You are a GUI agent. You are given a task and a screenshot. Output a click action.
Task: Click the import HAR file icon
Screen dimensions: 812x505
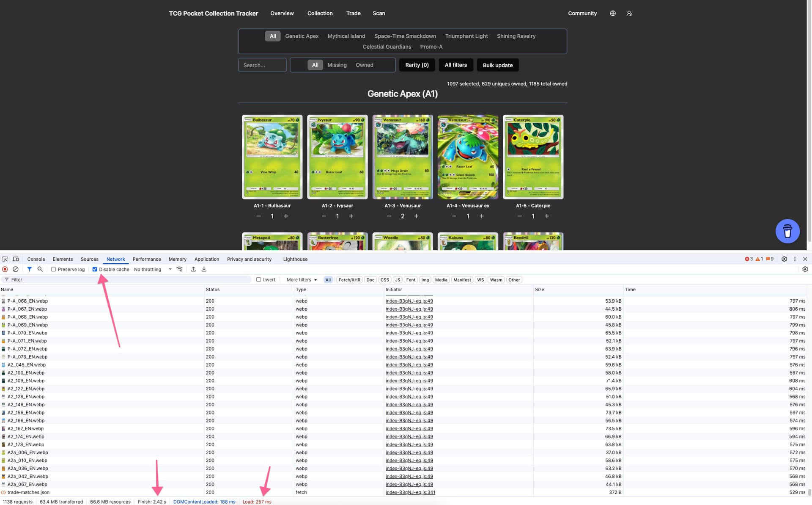(193, 269)
